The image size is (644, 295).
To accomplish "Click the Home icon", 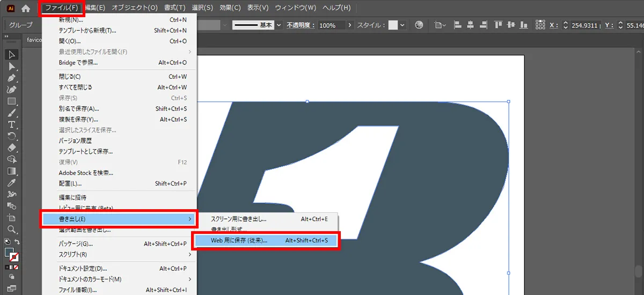I will click(x=26, y=8).
